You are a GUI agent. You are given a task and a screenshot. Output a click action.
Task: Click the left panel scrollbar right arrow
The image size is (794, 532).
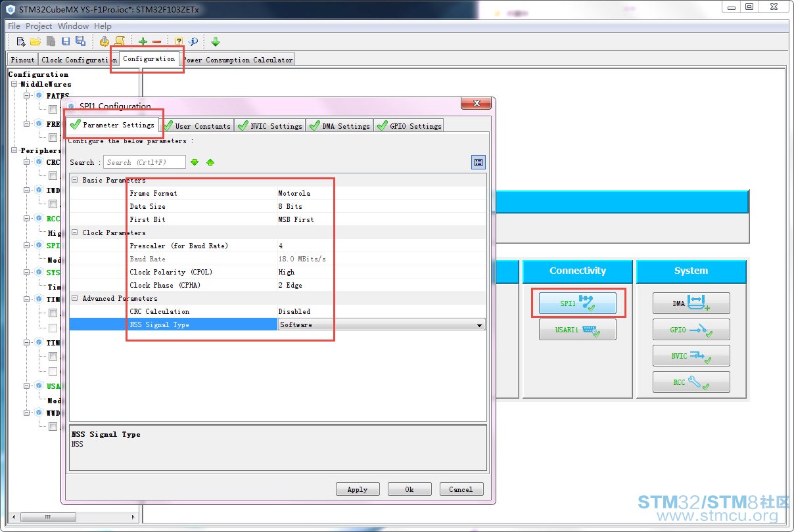pos(132,518)
